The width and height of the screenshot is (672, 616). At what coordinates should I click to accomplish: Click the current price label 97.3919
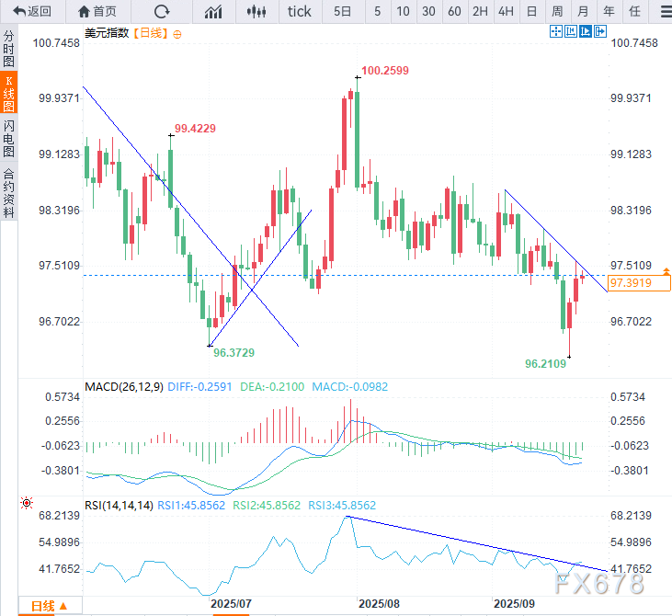pos(641,283)
